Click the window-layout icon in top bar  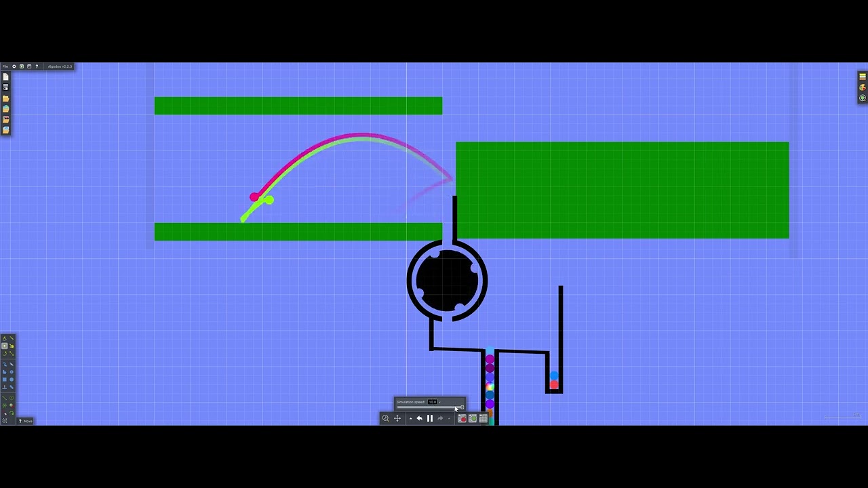point(29,66)
